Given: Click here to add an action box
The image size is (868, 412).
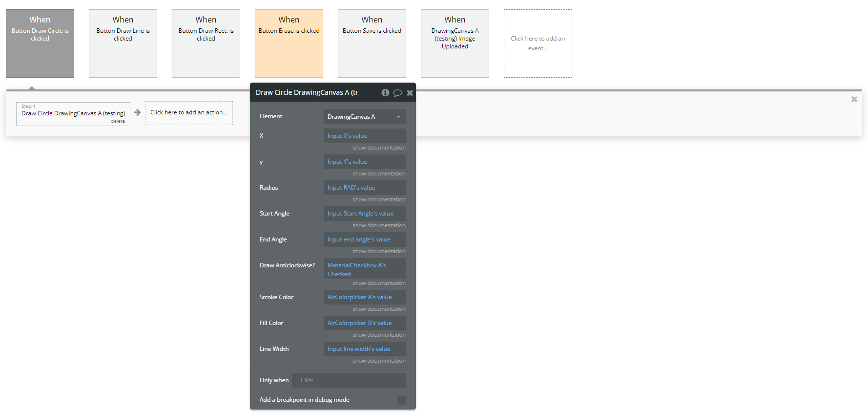Looking at the screenshot, I should click(189, 113).
